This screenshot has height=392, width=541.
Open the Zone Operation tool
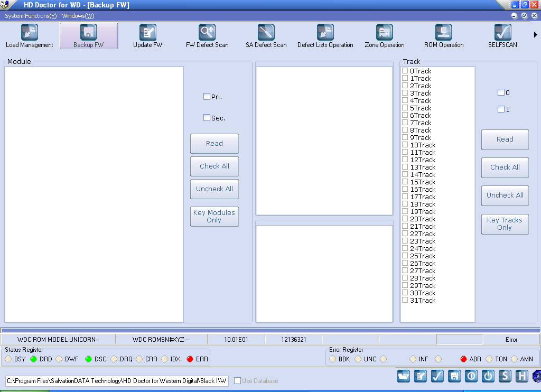[385, 36]
